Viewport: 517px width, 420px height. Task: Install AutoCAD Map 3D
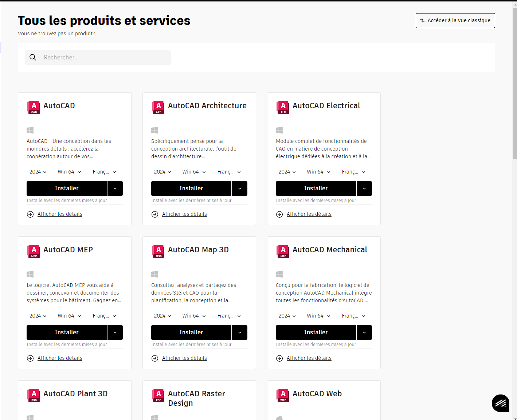(191, 332)
